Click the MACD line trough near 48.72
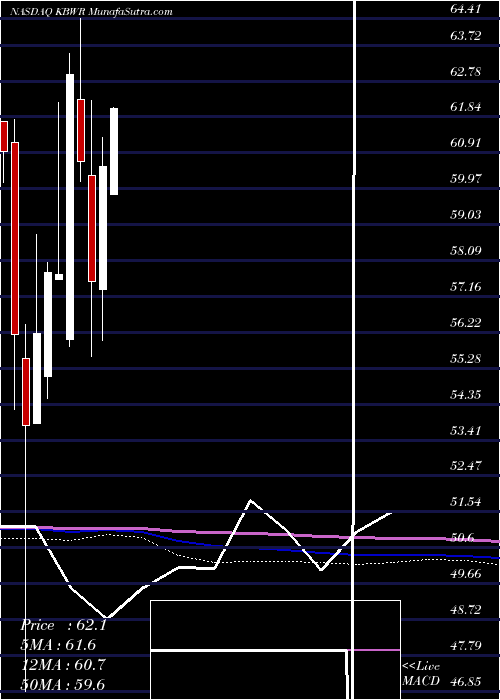 (x=106, y=617)
